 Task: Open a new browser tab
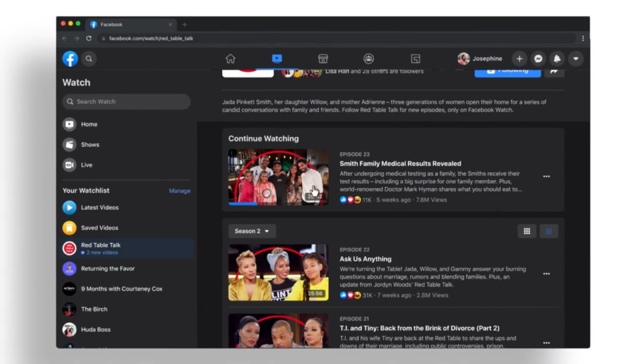184,25
